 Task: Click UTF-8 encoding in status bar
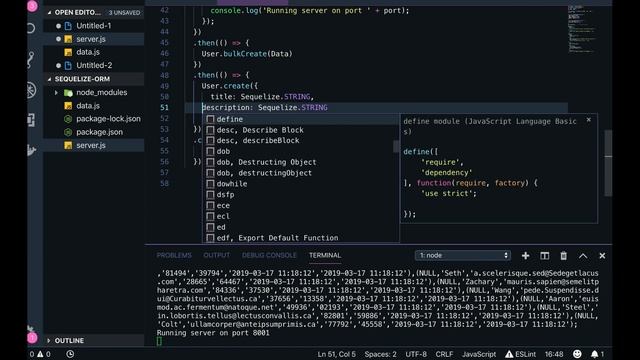(x=416, y=354)
